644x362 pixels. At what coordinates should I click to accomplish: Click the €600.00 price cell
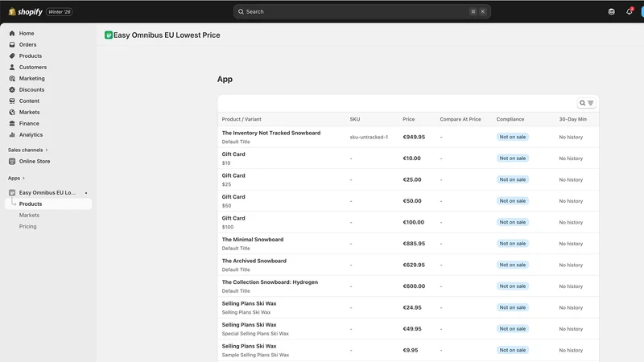(414, 286)
